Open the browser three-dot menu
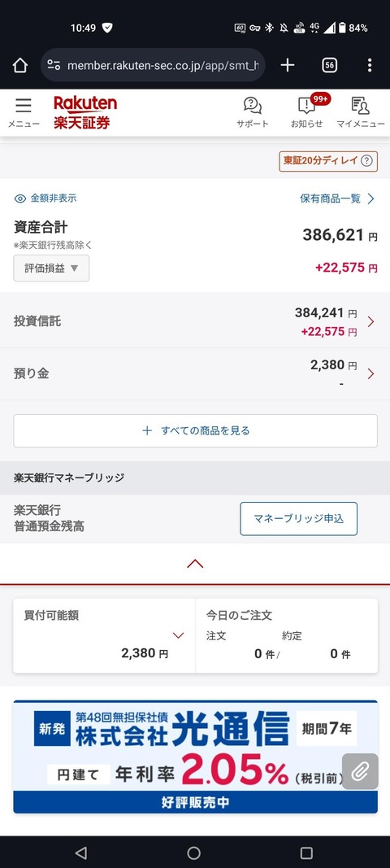Image resolution: width=390 pixels, height=868 pixels. (370, 65)
